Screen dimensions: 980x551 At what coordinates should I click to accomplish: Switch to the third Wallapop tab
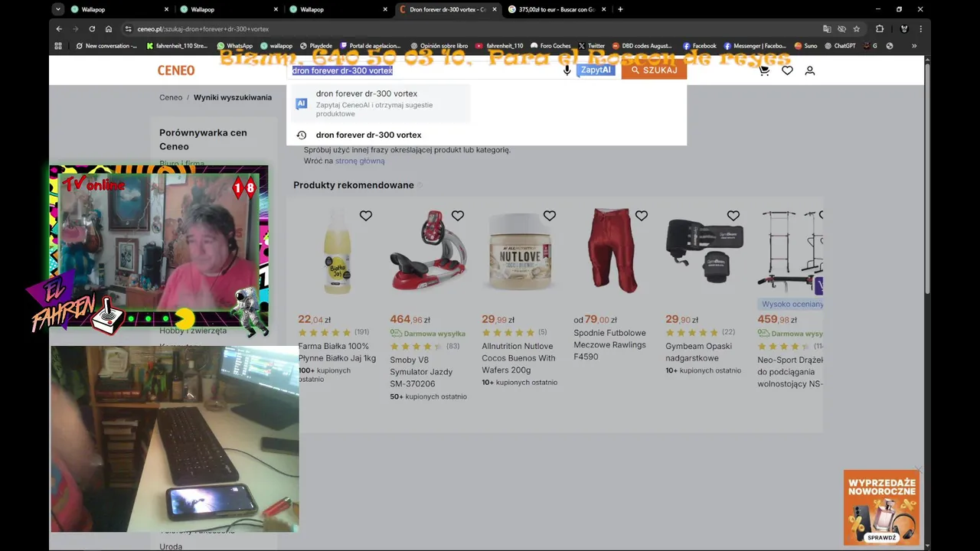pyautogui.click(x=334, y=9)
